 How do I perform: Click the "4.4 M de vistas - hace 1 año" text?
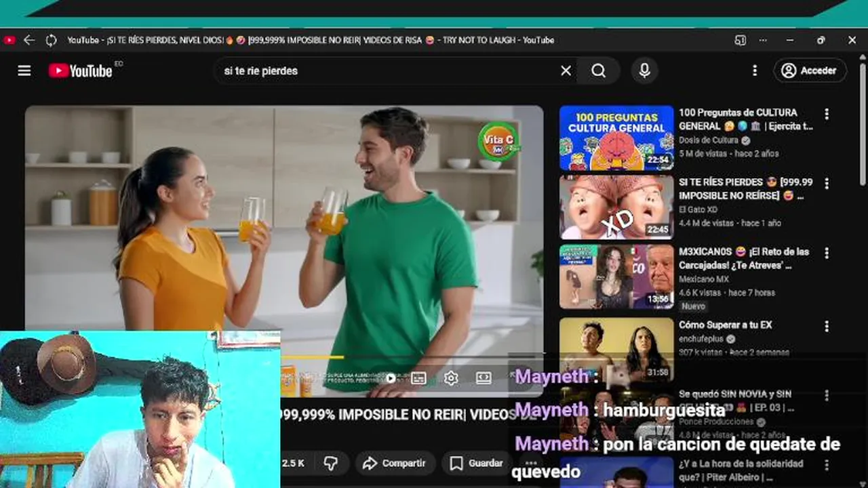pyautogui.click(x=730, y=223)
